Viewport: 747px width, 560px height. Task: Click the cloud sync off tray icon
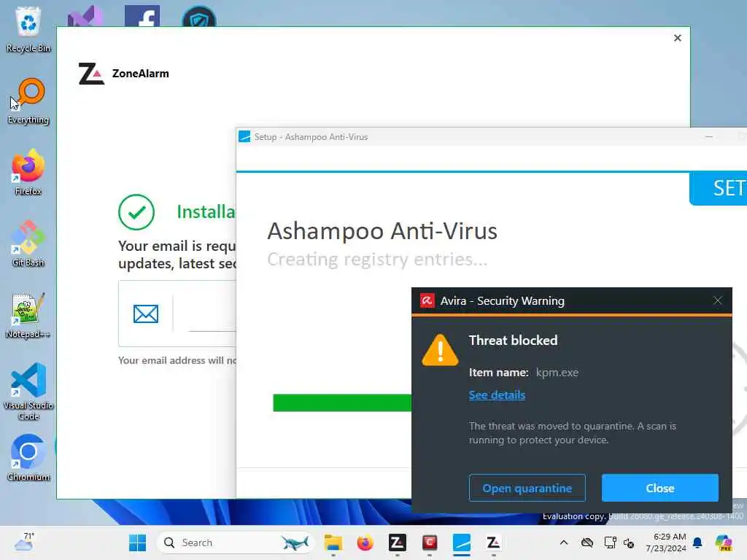tap(587, 542)
